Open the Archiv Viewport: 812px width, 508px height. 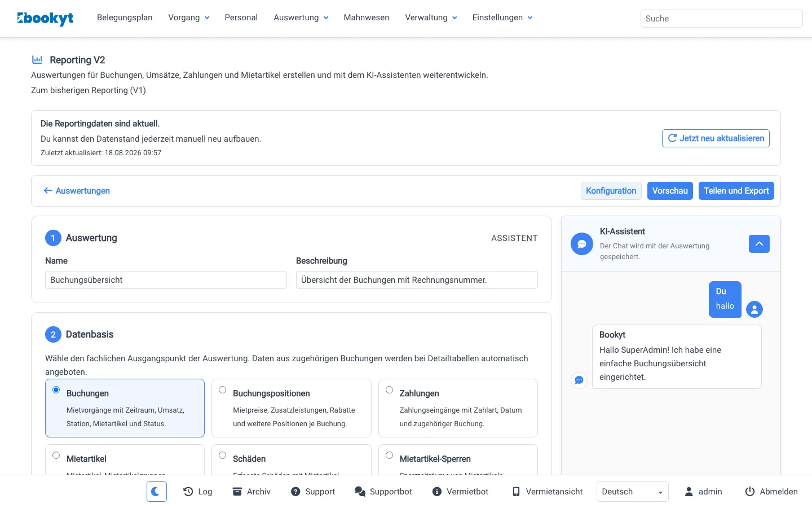[x=251, y=492]
